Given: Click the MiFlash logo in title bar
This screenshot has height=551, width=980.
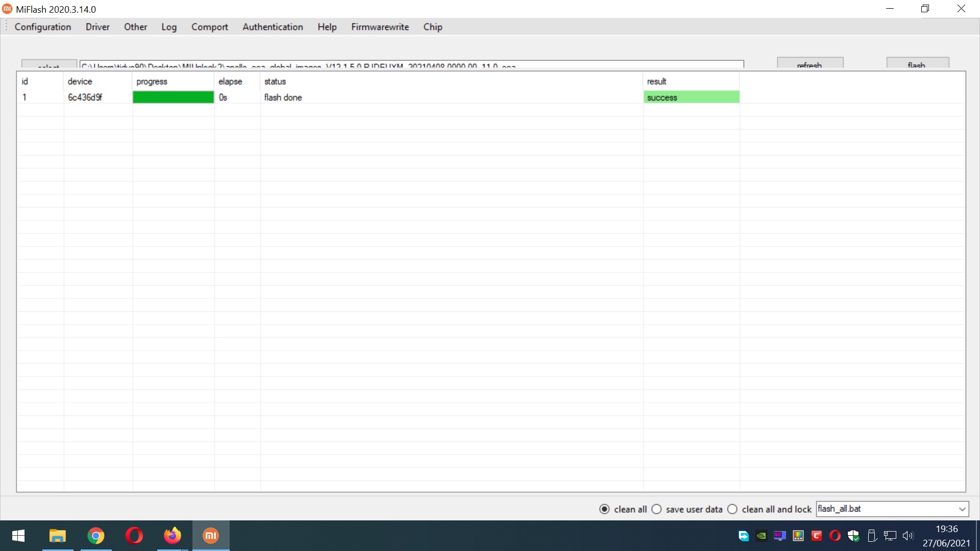Looking at the screenshot, I should [7, 9].
